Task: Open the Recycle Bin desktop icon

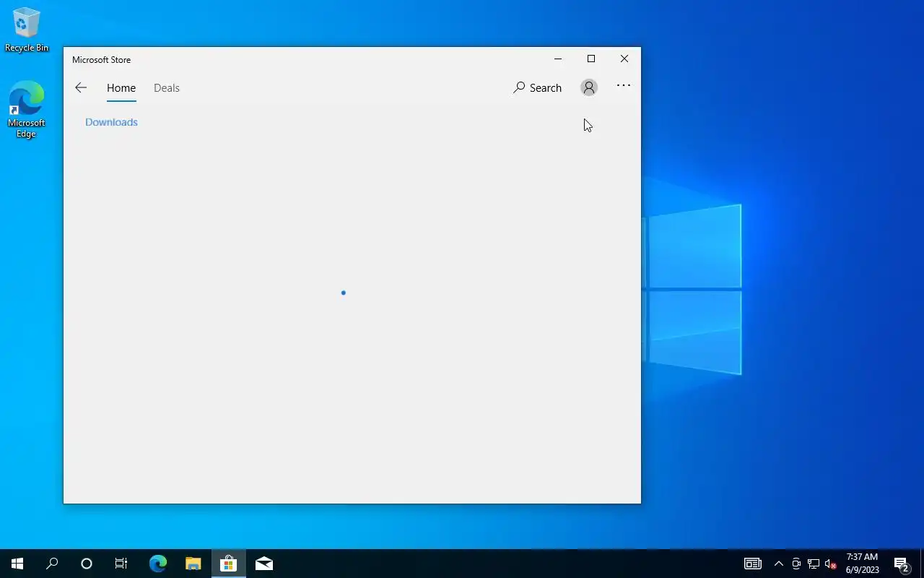Action: pos(27,30)
